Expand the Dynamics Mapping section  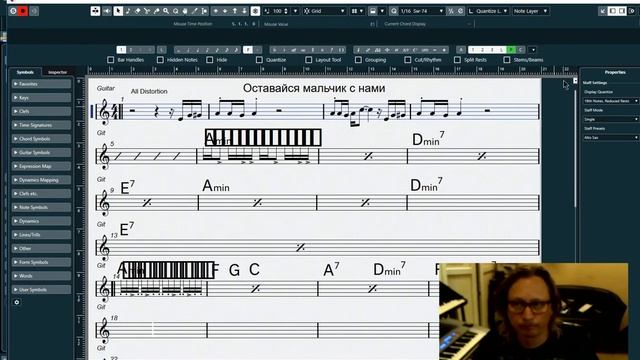[x=41, y=180]
